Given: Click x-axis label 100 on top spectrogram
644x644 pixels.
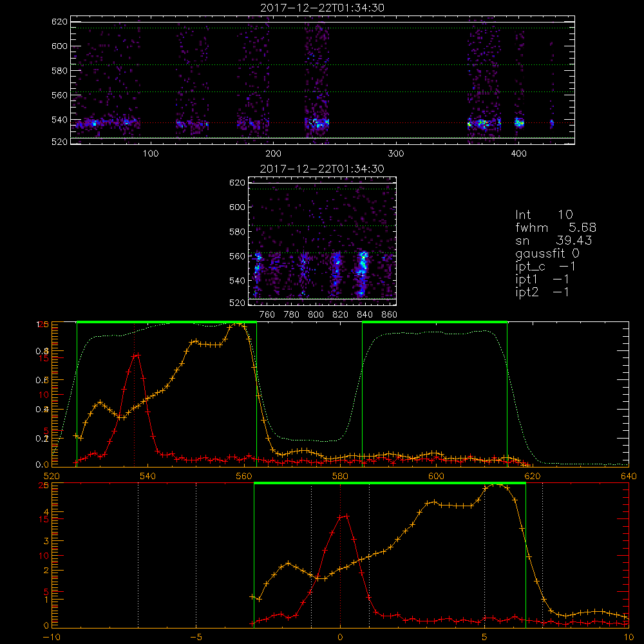Looking at the screenshot, I should coord(151,154).
